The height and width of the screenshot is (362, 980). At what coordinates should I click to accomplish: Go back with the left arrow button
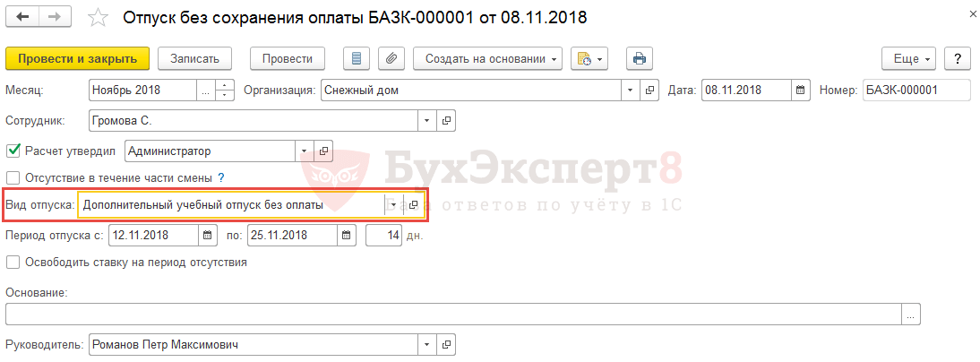tap(22, 17)
